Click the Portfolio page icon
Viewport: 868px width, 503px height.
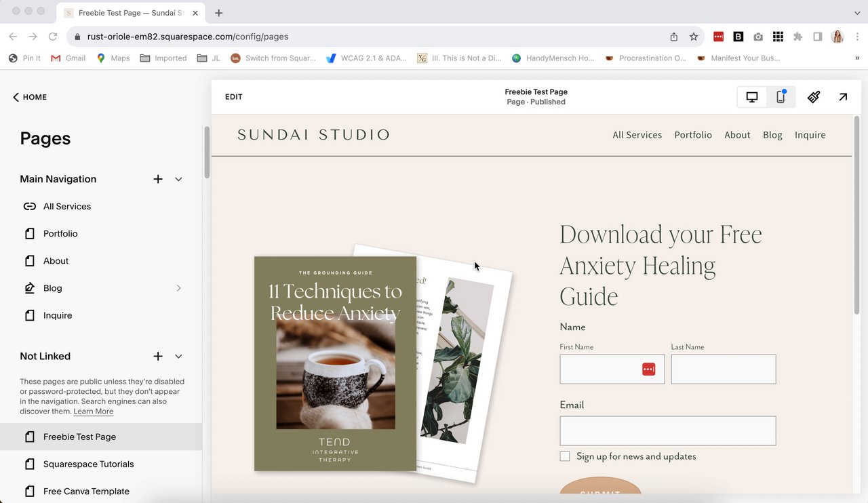pos(29,233)
